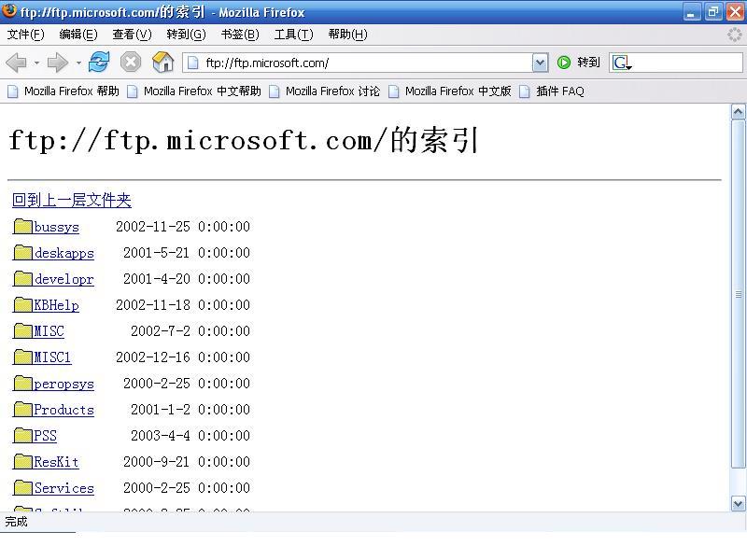Screen dimensions: 747x560
Task: Open the 编辑(E) menu
Action: [x=78, y=35]
